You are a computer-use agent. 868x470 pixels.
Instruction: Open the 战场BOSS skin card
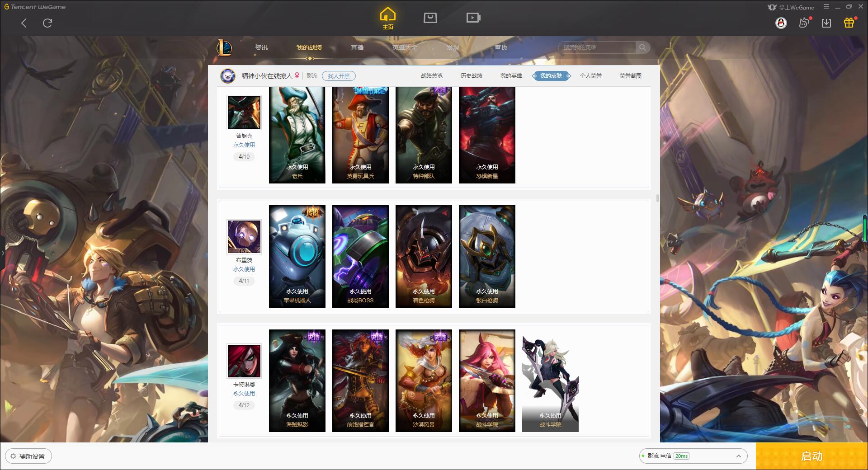[360, 256]
